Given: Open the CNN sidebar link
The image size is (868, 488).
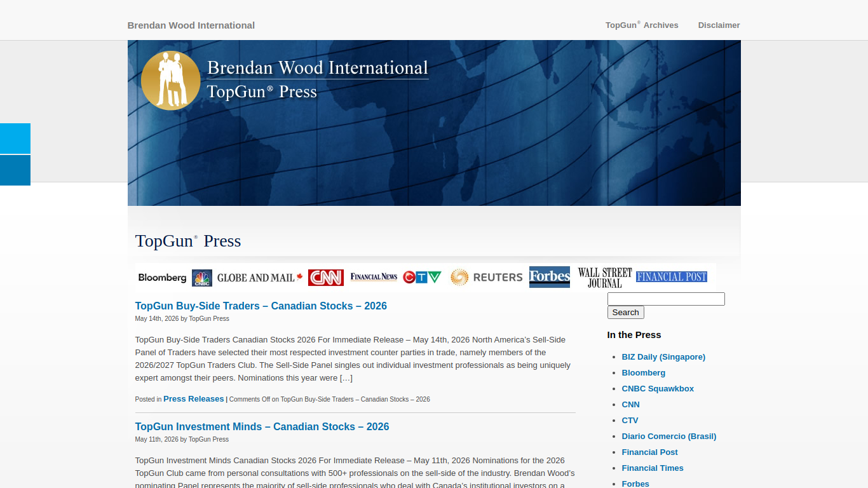Looking at the screenshot, I should pos(631,405).
